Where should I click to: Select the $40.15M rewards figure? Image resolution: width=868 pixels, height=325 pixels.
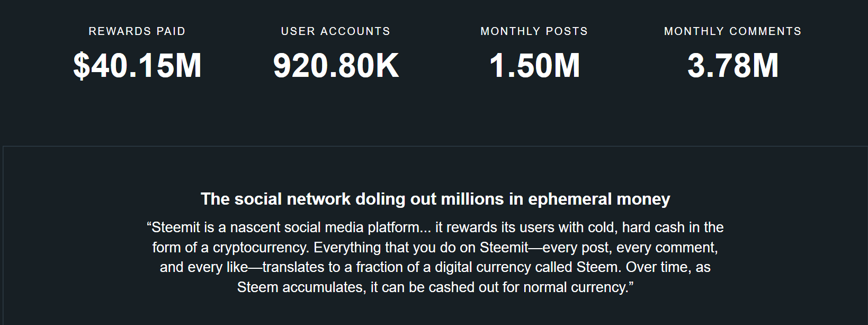point(137,66)
